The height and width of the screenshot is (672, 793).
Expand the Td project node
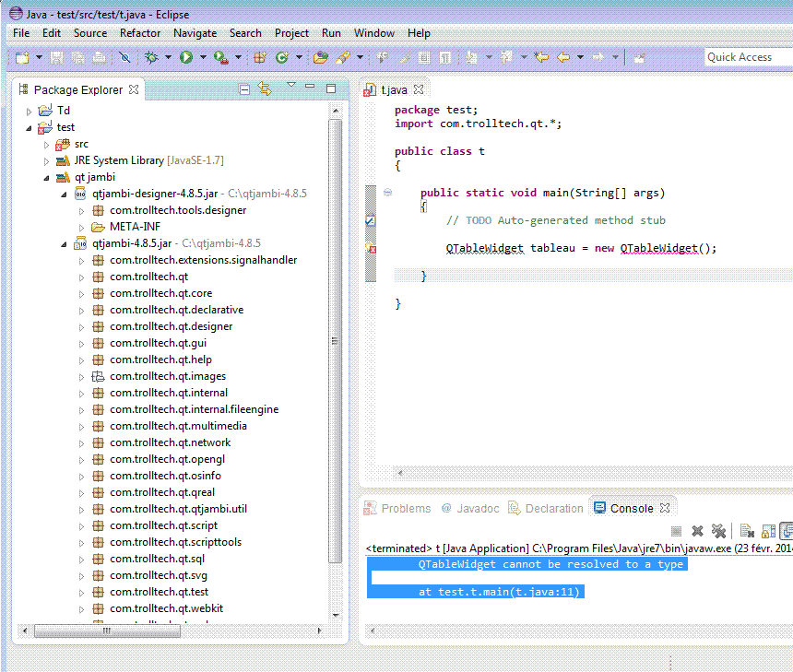point(29,112)
